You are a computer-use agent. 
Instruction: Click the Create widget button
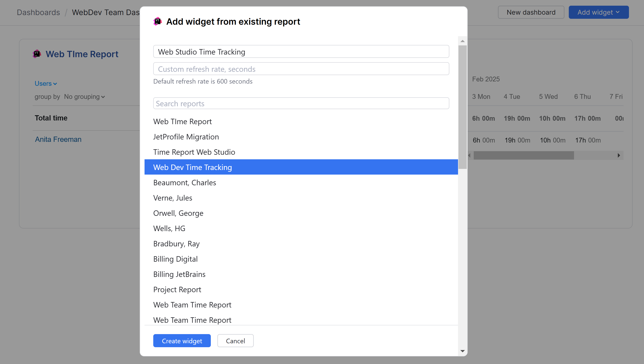[x=182, y=340]
